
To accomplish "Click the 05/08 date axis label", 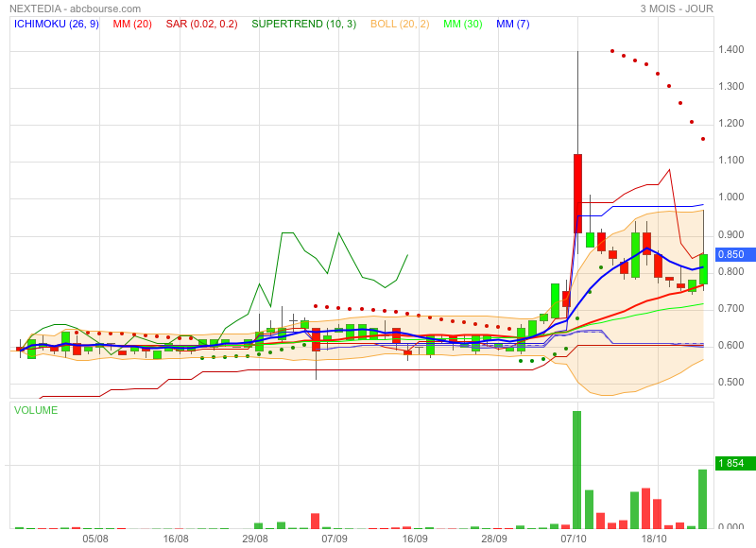I will click(x=95, y=539).
